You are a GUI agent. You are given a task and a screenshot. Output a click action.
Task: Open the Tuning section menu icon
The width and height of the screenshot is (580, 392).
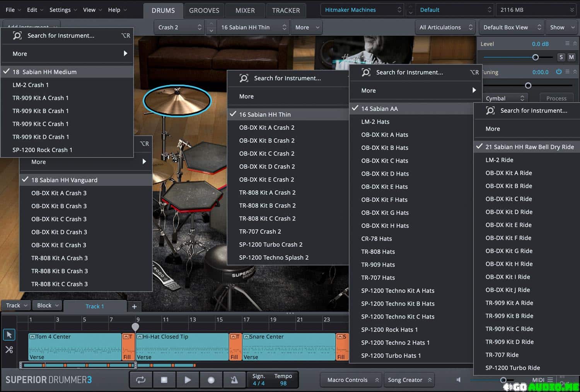[x=567, y=72]
